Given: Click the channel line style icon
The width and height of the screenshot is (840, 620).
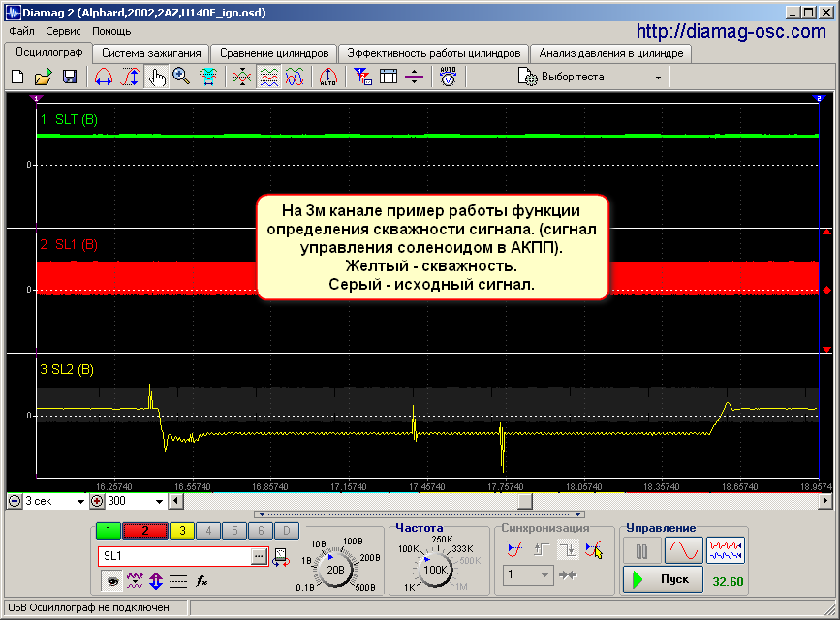Looking at the screenshot, I should (x=178, y=581).
